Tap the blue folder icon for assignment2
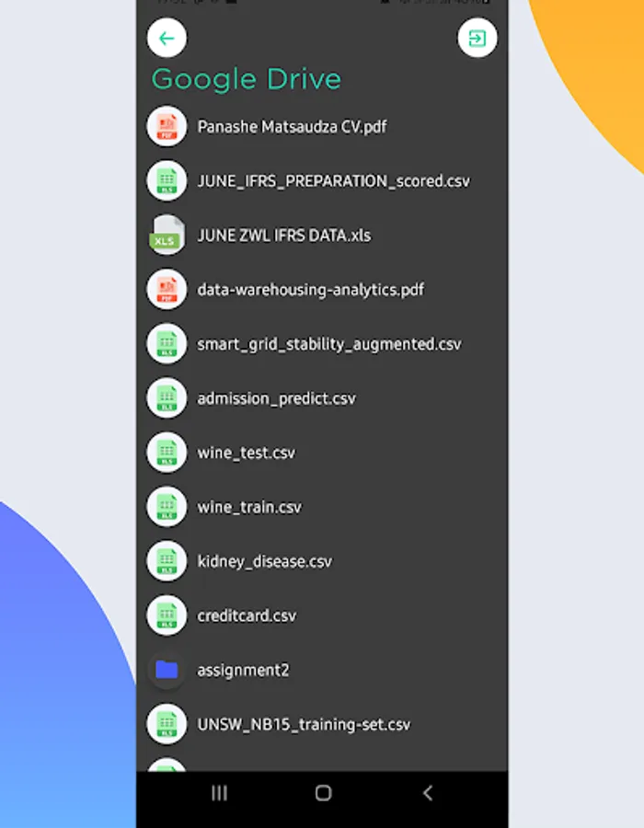 pos(167,670)
